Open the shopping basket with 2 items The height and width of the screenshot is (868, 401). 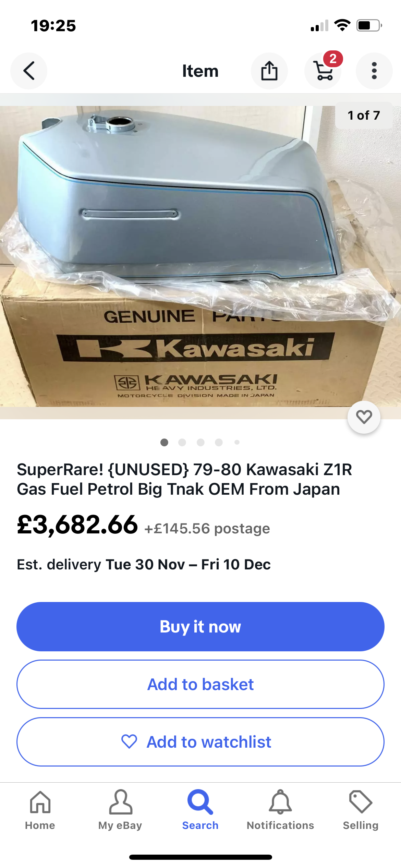pyautogui.click(x=323, y=71)
